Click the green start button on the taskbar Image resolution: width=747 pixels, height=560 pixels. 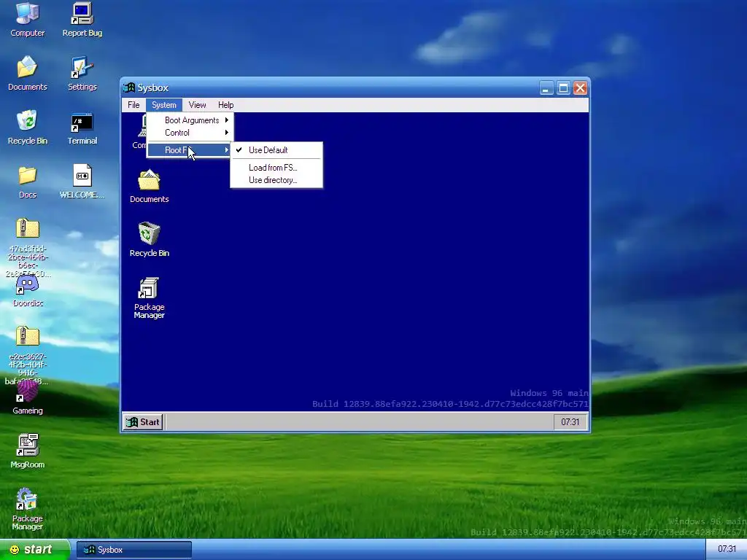[x=34, y=550]
